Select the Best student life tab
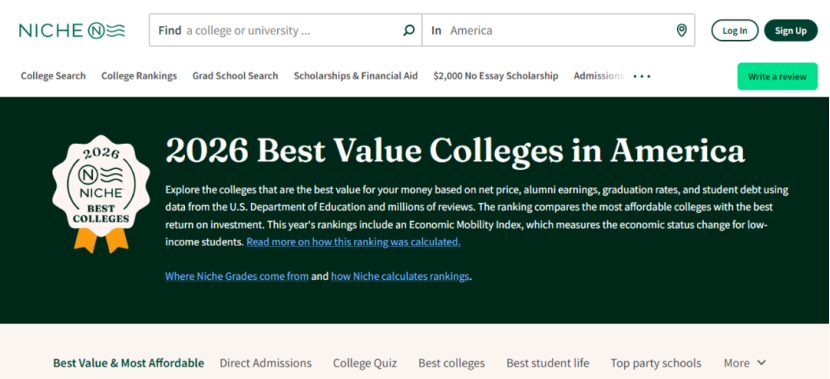 tap(548, 363)
